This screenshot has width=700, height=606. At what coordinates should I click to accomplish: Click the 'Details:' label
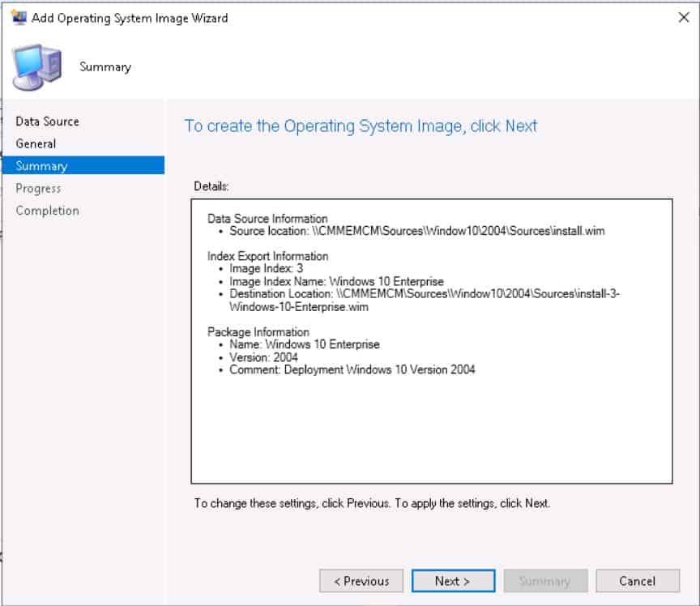[x=211, y=186]
